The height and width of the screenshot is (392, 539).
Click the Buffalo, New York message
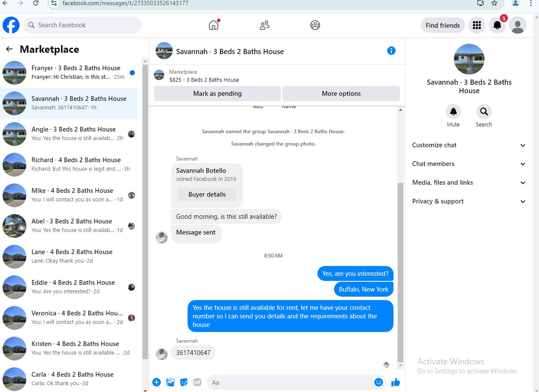pos(364,289)
